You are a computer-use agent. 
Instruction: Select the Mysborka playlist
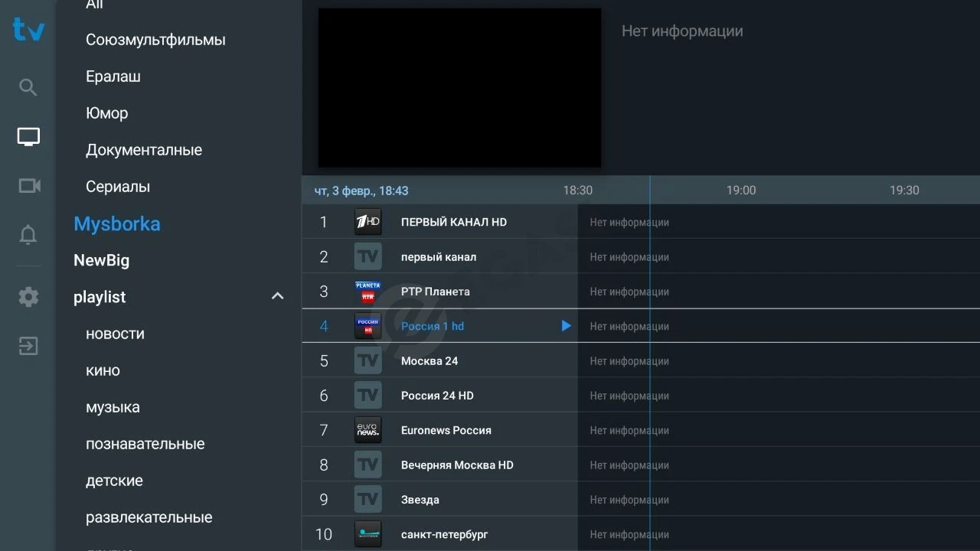tap(117, 223)
